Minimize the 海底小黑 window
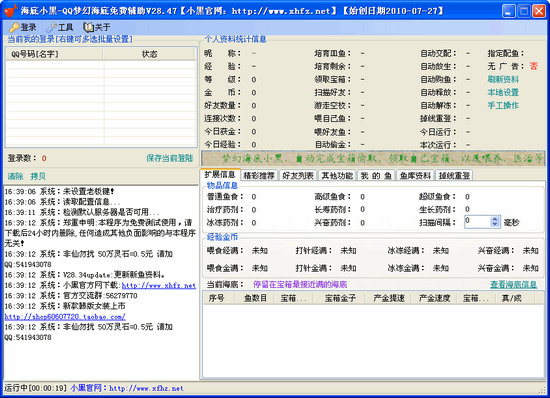The image size is (550, 398). 509,11
